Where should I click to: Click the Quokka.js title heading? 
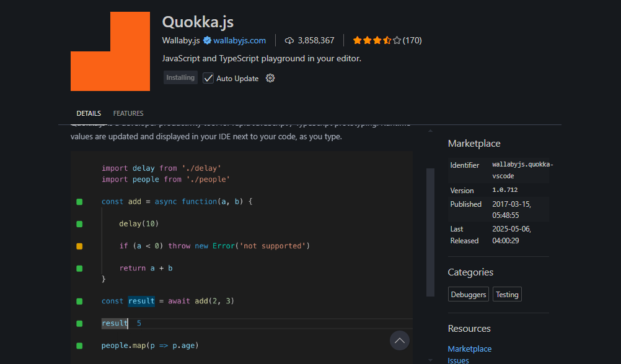point(198,22)
